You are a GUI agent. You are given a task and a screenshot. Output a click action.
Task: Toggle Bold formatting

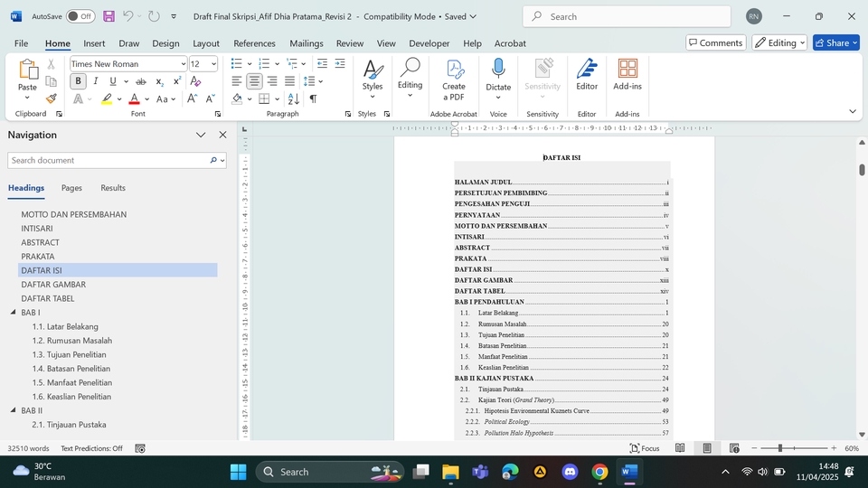(78, 81)
